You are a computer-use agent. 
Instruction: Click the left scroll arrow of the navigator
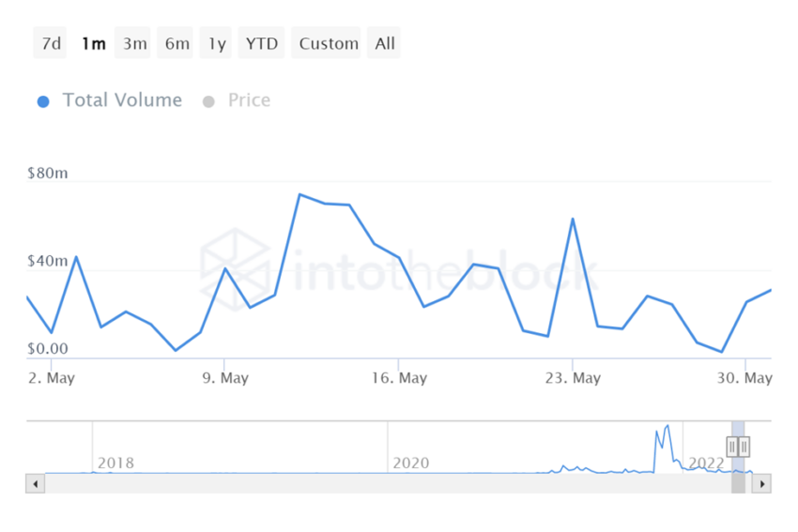(36, 484)
